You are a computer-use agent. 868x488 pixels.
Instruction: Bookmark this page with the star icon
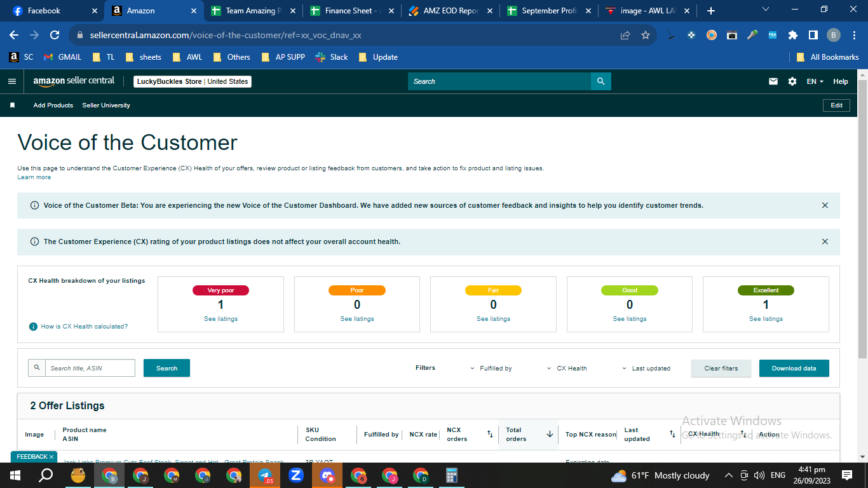coord(646,36)
